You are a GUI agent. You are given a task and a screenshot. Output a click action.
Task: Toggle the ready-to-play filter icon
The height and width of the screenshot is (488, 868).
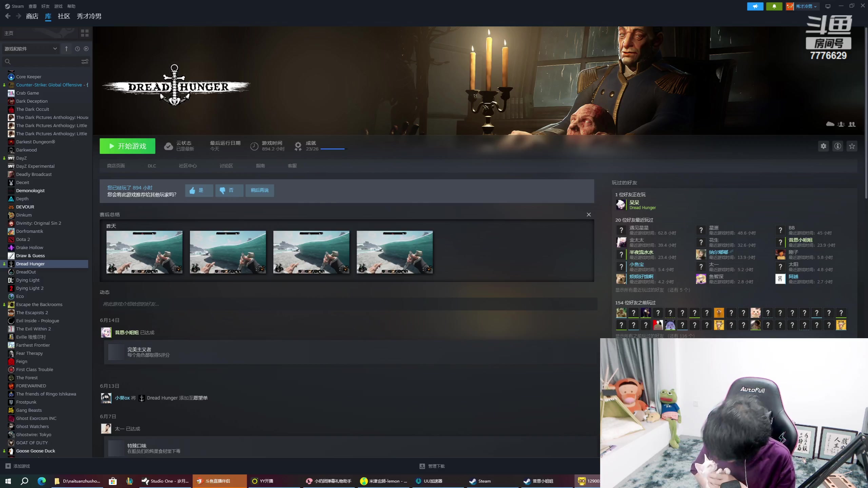tap(86, 49)
